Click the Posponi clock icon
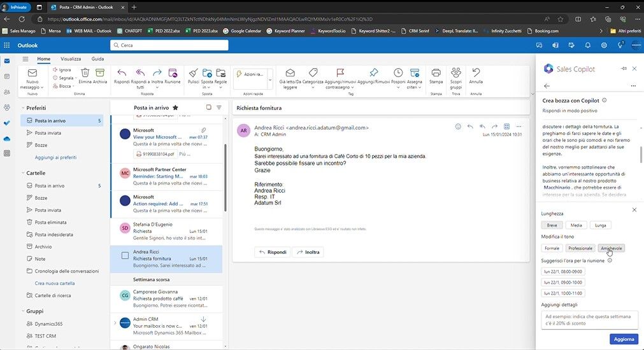This screenshot has height=350, width=644. (x=398, y=73)
